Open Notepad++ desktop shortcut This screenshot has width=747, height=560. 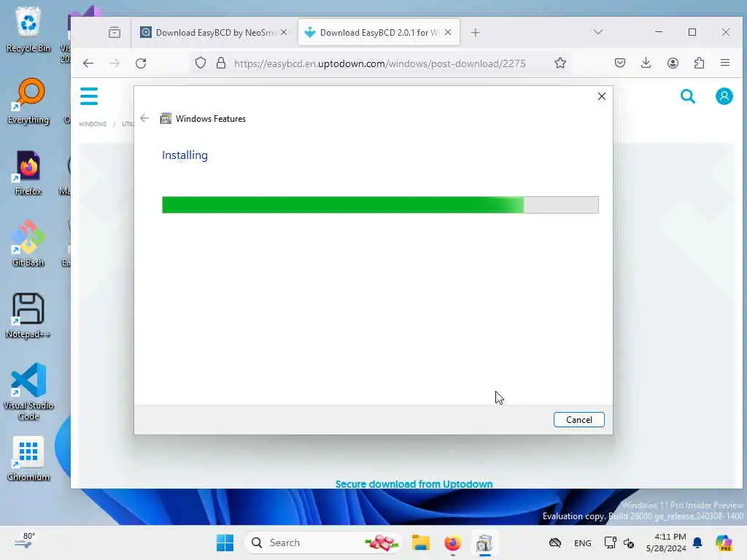pos(28,316)
